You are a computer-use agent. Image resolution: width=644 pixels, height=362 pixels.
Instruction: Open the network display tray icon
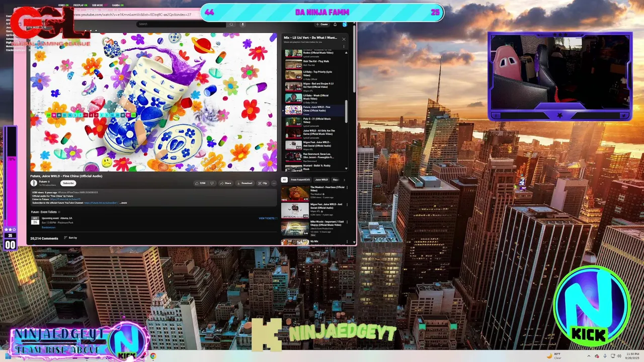612,356
